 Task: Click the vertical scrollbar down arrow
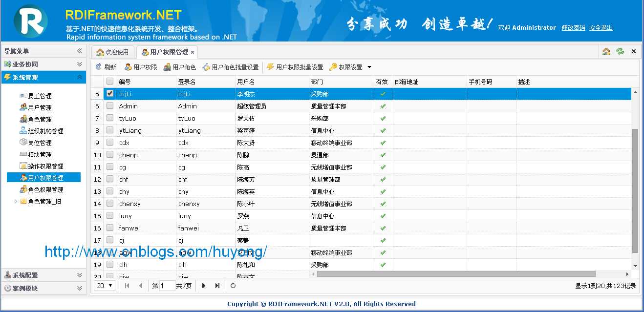point(635,266)
